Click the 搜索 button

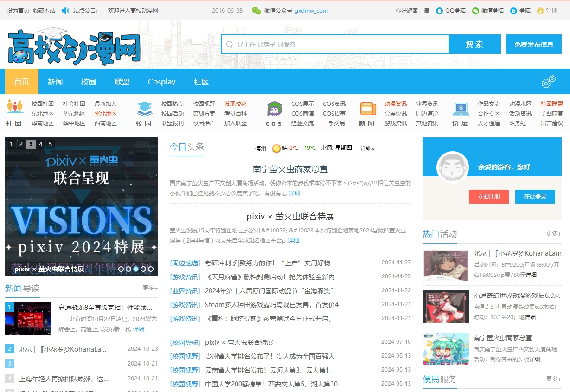tap(474, 44)
